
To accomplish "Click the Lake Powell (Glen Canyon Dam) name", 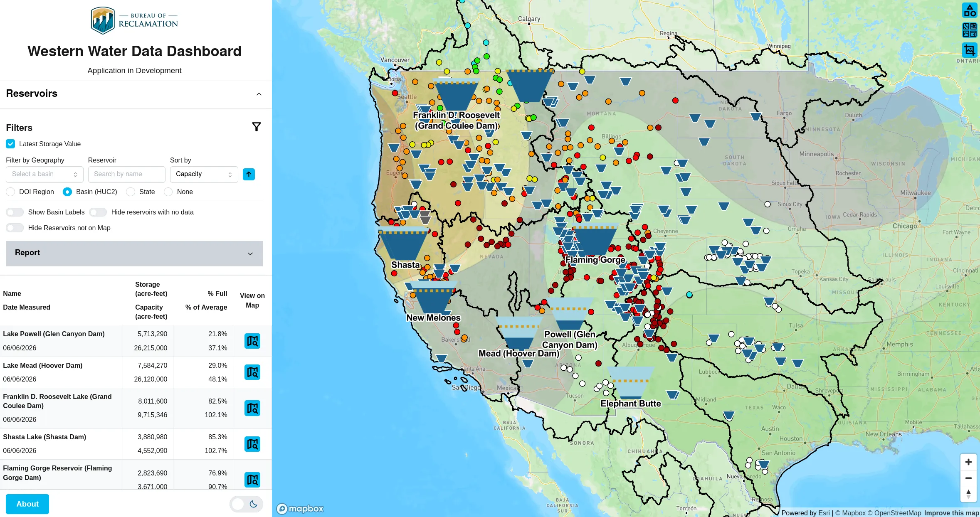I will (54, 334).
